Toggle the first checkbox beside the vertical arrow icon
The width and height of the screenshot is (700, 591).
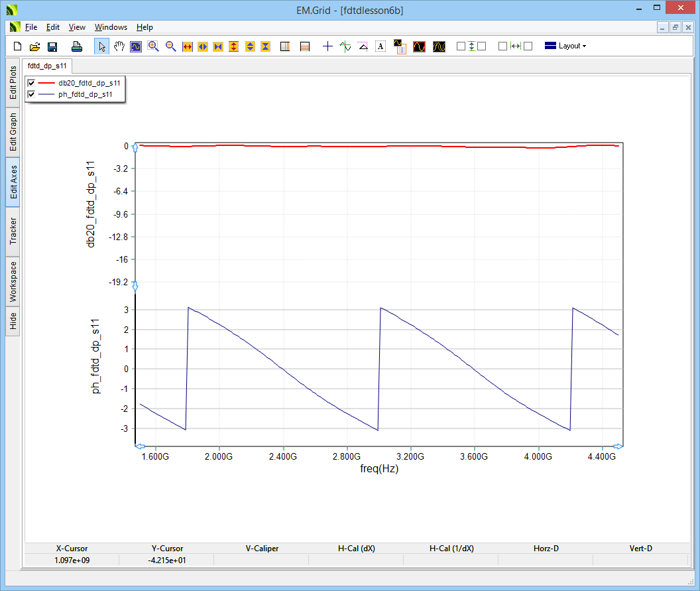461,46
